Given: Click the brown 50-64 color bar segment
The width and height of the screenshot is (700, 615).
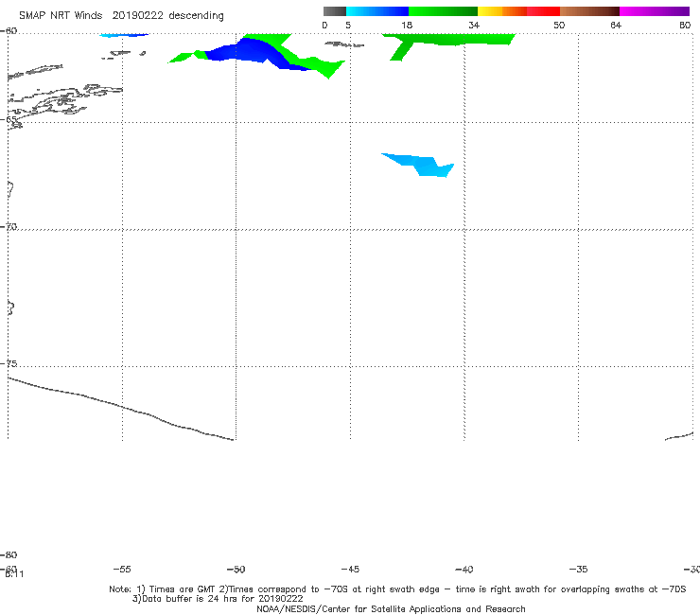Looking at the screenshot, I should coord(589,11).
